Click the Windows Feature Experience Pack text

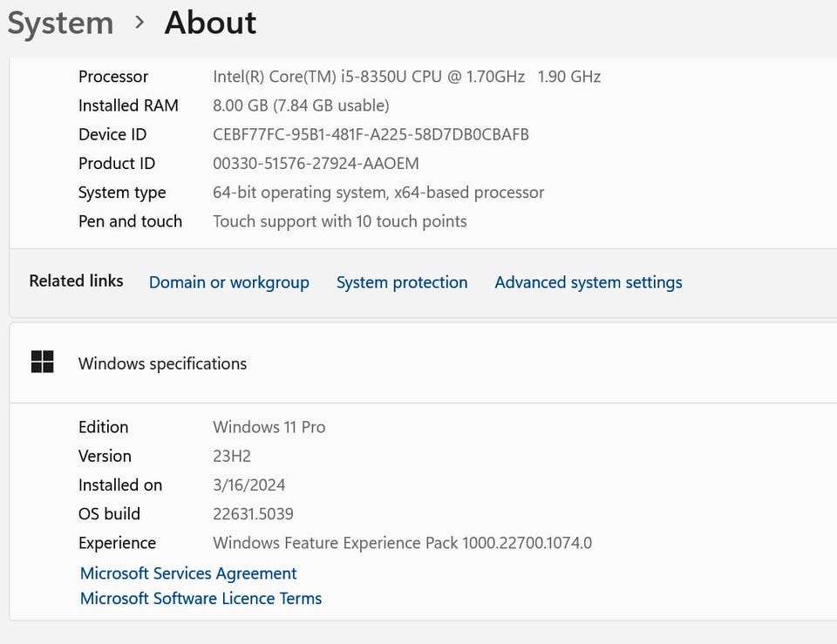pos(402,543)
